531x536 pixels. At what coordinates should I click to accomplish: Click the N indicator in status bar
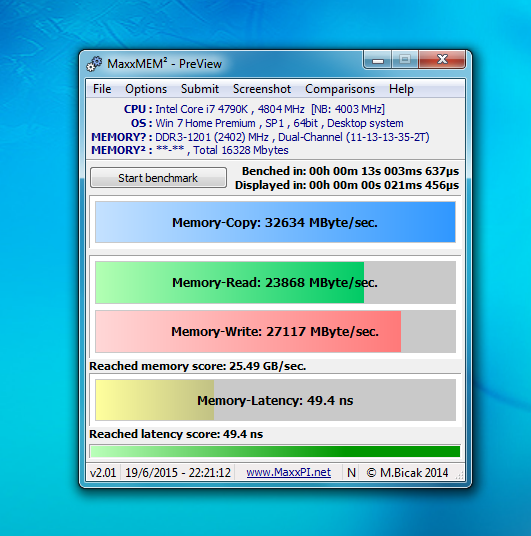point(351,472)
